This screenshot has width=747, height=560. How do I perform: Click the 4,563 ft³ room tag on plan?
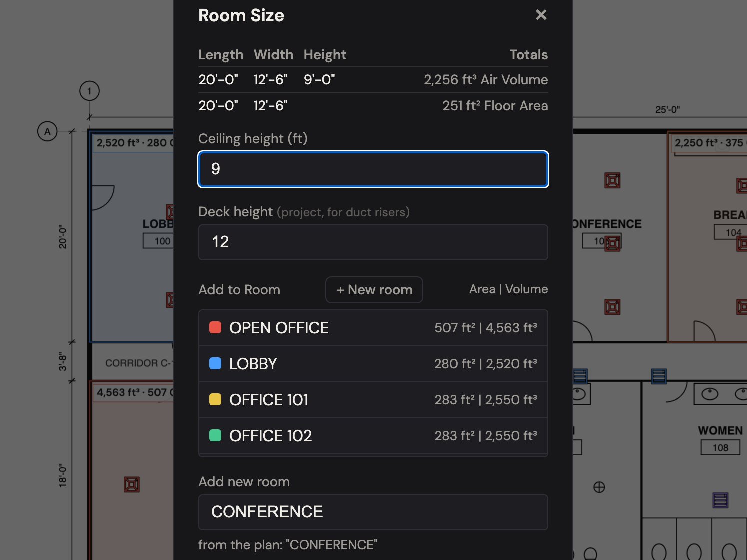[134, 393]
